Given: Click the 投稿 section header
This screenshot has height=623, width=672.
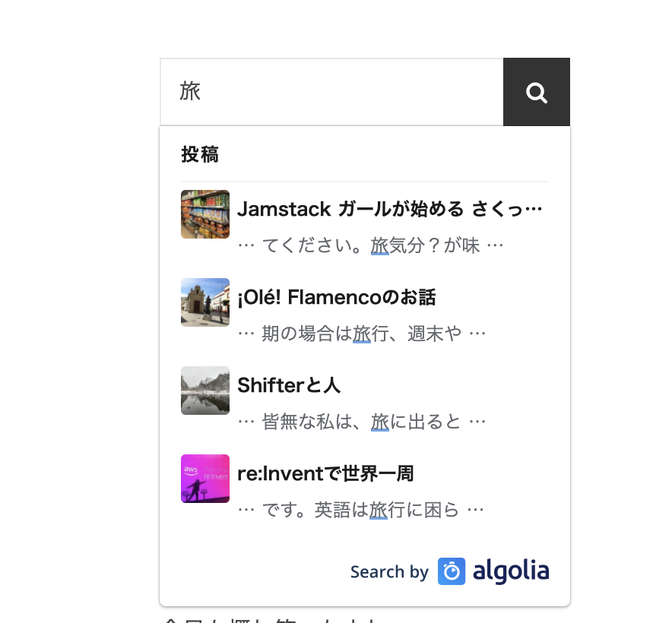Looking at the screenshot, I should 200,155.
